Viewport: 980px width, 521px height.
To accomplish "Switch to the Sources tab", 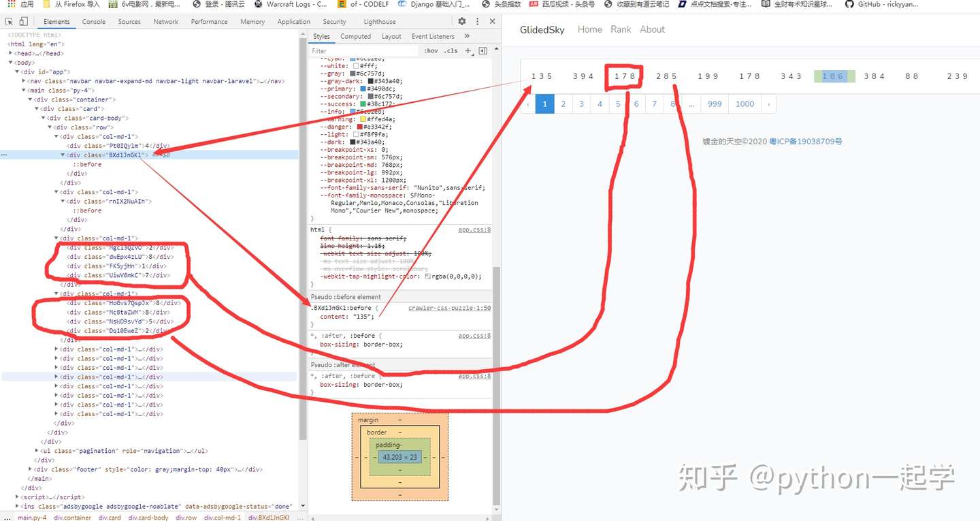I will (129, 22).
